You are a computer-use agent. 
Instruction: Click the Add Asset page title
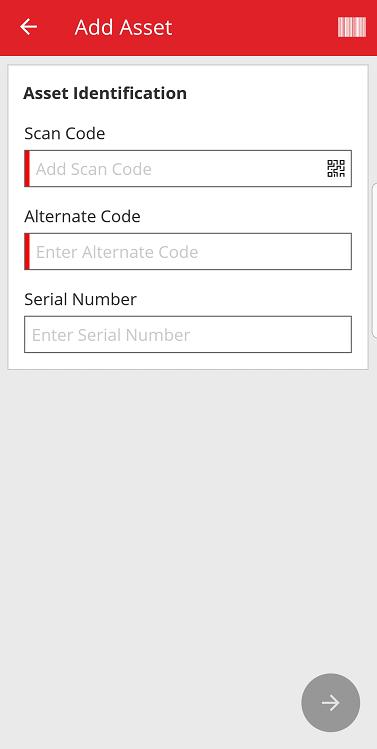pos(123,27)
